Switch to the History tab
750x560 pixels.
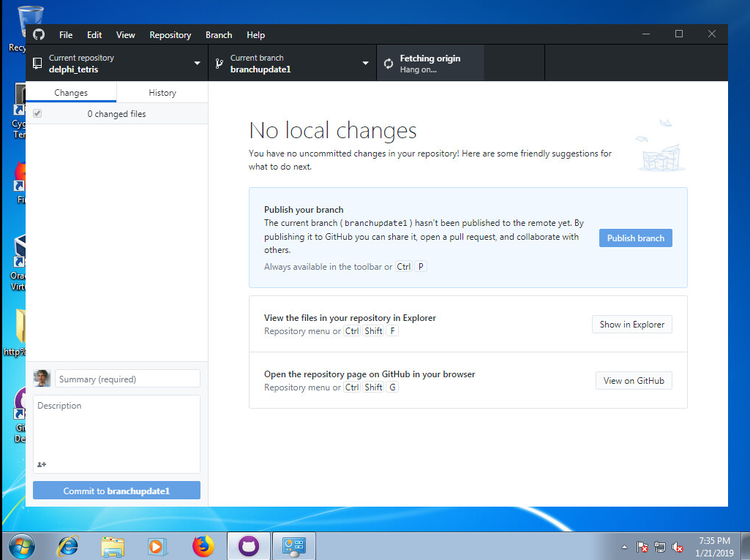point(162,93)
